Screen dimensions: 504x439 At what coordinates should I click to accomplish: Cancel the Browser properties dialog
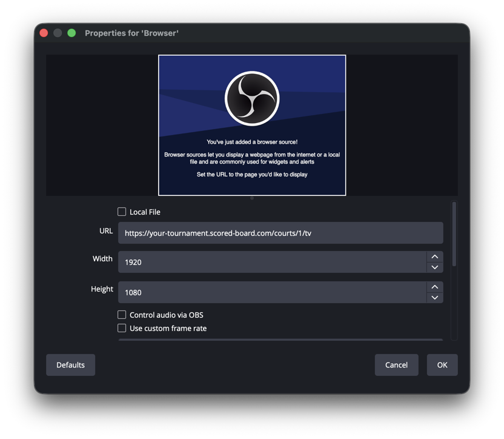coord(396,365)
